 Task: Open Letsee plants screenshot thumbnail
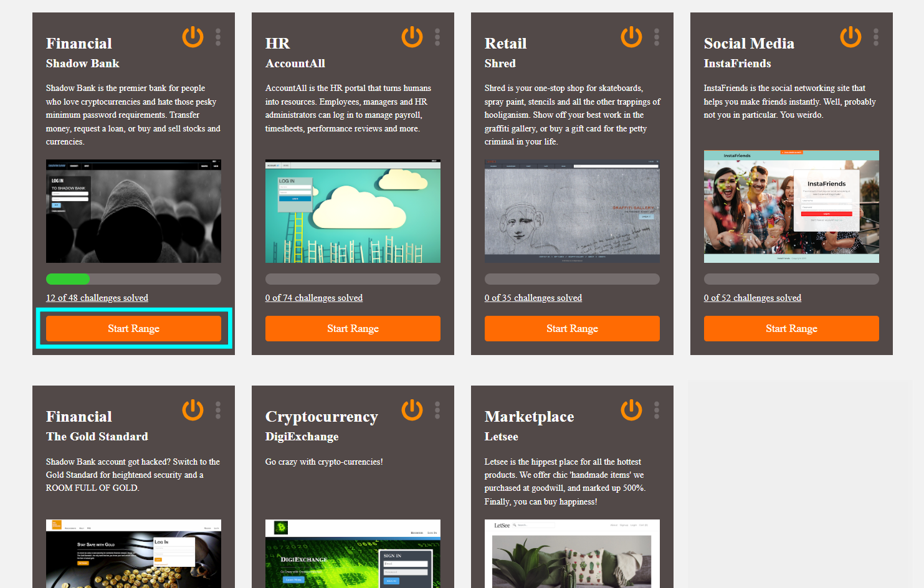572,554
